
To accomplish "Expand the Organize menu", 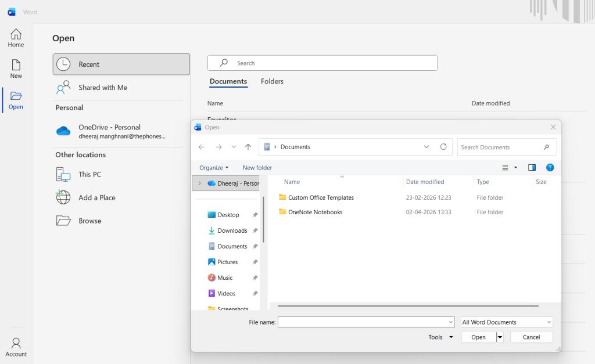I will (x=214, y=168).
